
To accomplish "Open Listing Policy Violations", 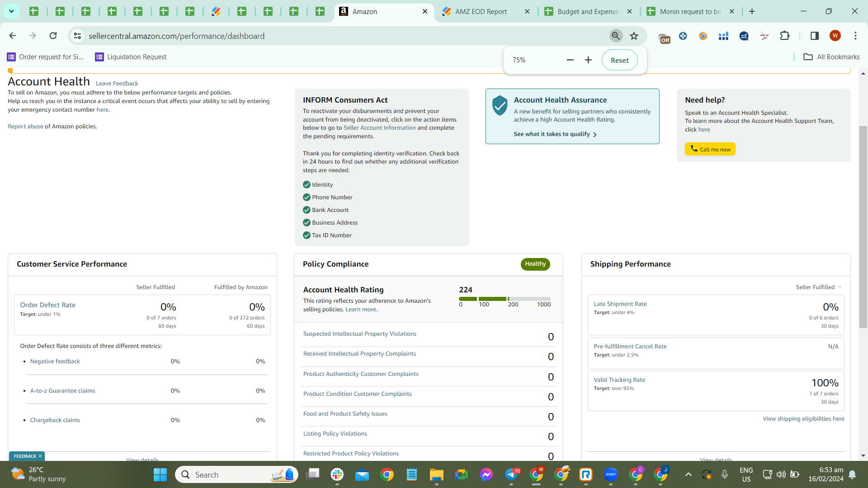I will pos(335,434).
